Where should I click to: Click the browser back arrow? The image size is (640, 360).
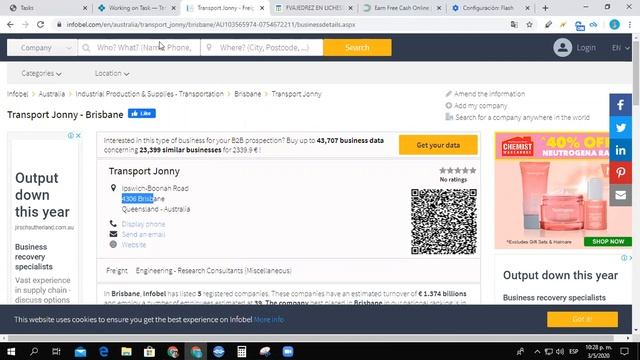coord(10,24)
